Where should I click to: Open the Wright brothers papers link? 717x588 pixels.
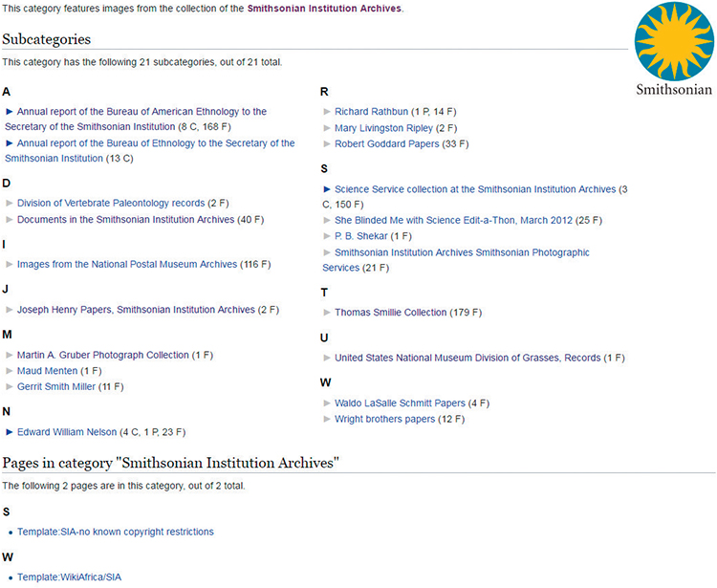coord(384,419)
